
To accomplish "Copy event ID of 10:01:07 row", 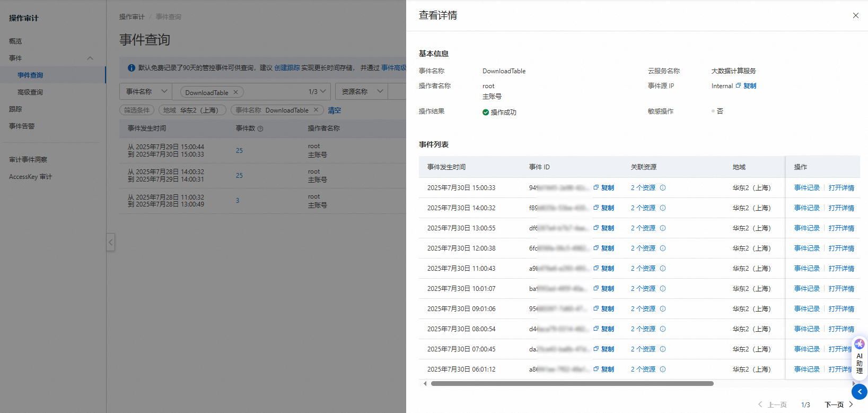I will (604, 288).
